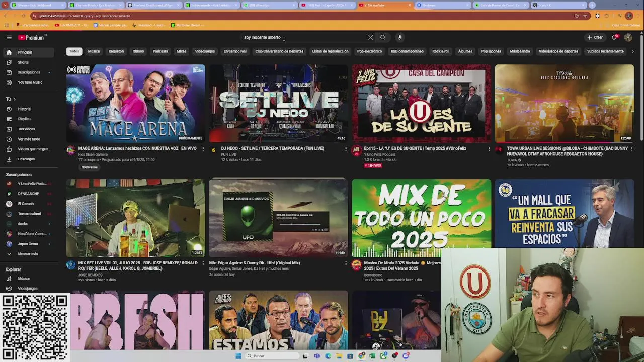Open Discord from the taskbar
This screenshot has width=644, height=362.
click(406, 356)
